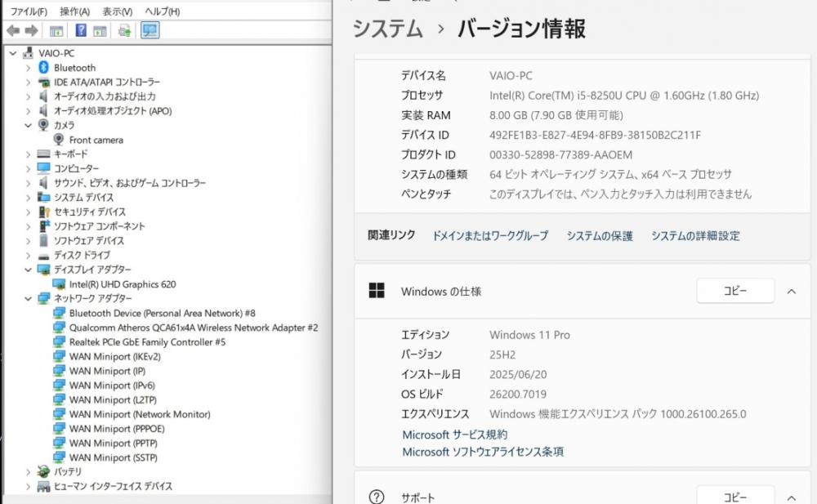
Task: Collapse the カメラ category
Action: (28, 125)
